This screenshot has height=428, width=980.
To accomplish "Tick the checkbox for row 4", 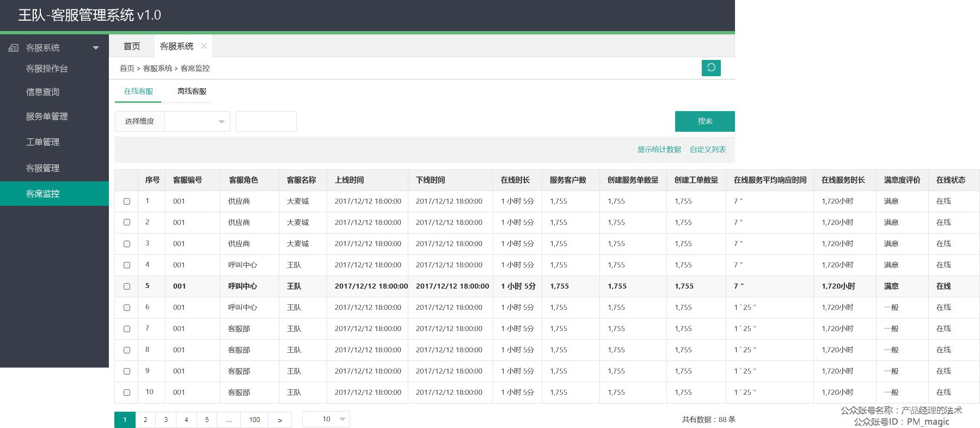I will tap(127, 265).
